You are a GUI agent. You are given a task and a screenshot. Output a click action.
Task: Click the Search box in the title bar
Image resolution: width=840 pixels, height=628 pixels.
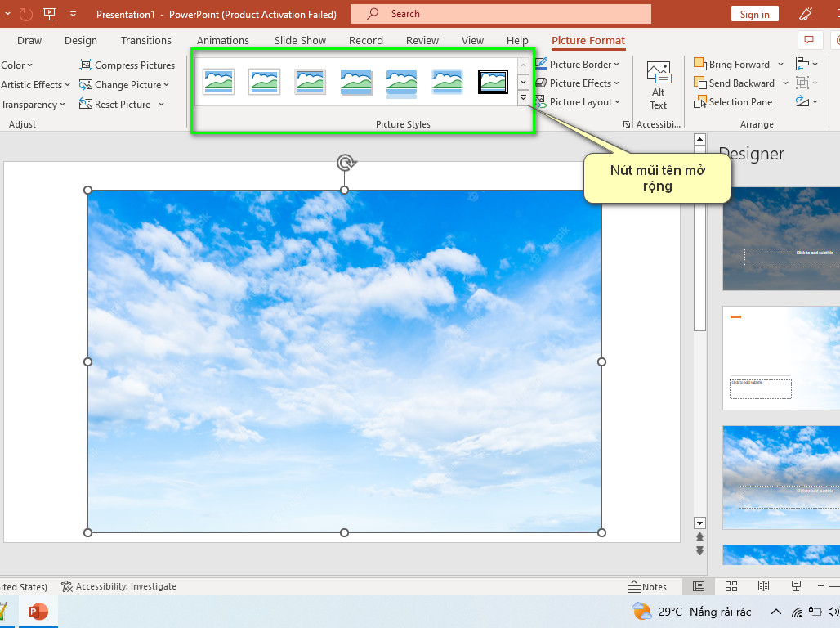pyautogui.click(x=501, y=14)
